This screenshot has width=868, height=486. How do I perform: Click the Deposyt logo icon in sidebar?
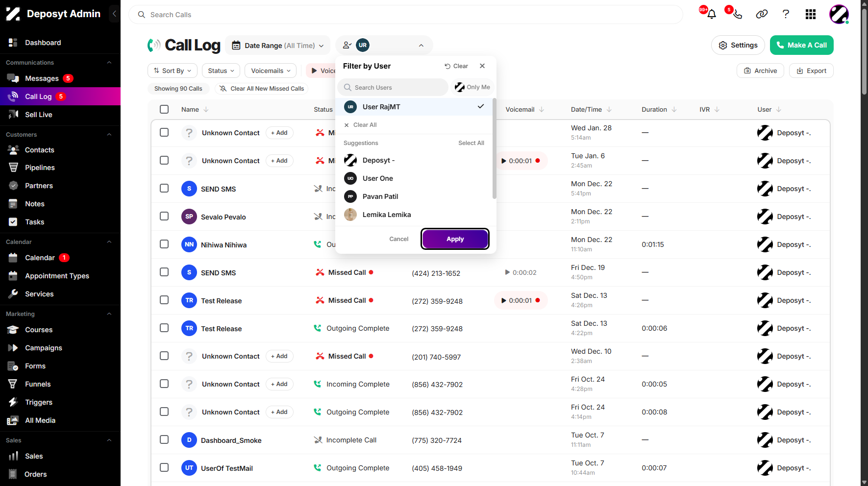pos(13,14)
